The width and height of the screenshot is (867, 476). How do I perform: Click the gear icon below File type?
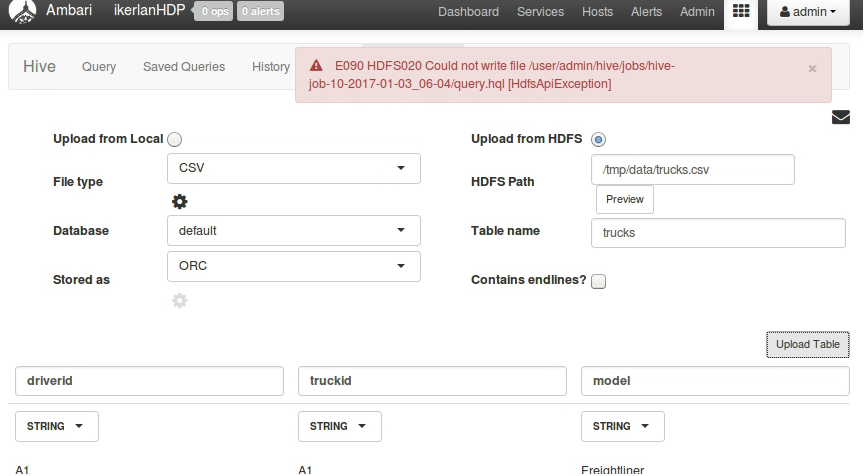pos(180,201)
